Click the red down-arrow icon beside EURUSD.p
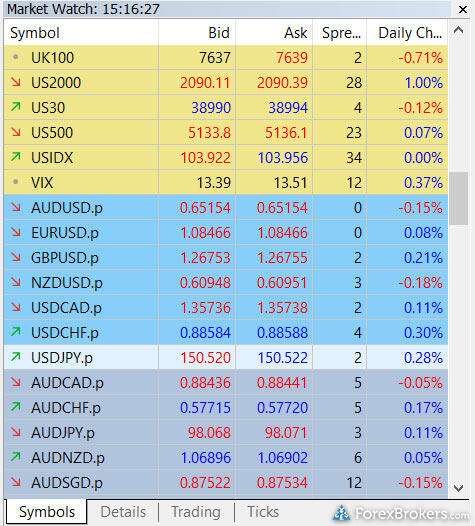Image resolution: width=475 pixels, height=526 pixels. (15, 231)
